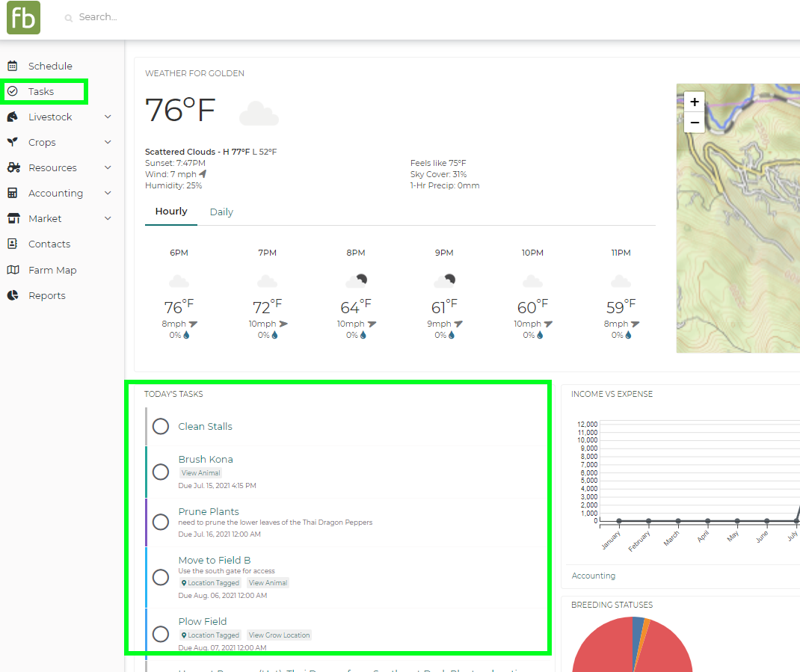Screen dimensions: 800x672
Task: Mark Plow Field task complete
Action: coord(161,634)
